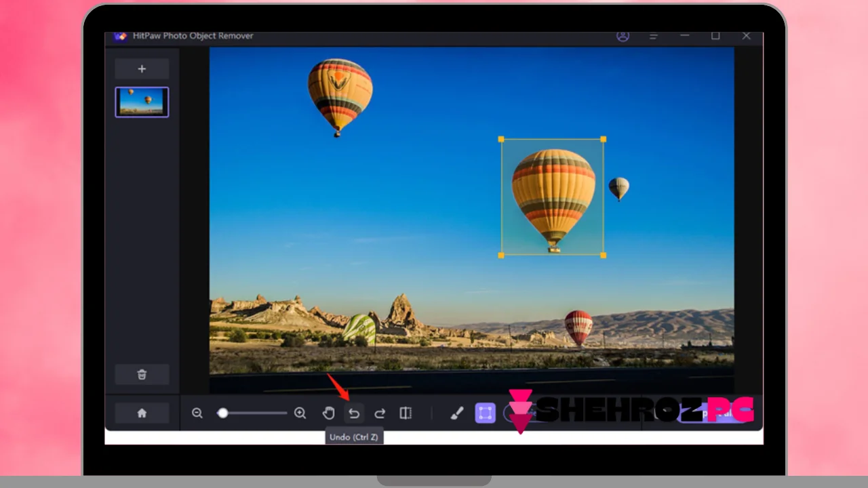Image resolution: width=868 pixels, height=488 pixels.
Task: Maximize the HitPaw window
Action: (715, 36)
